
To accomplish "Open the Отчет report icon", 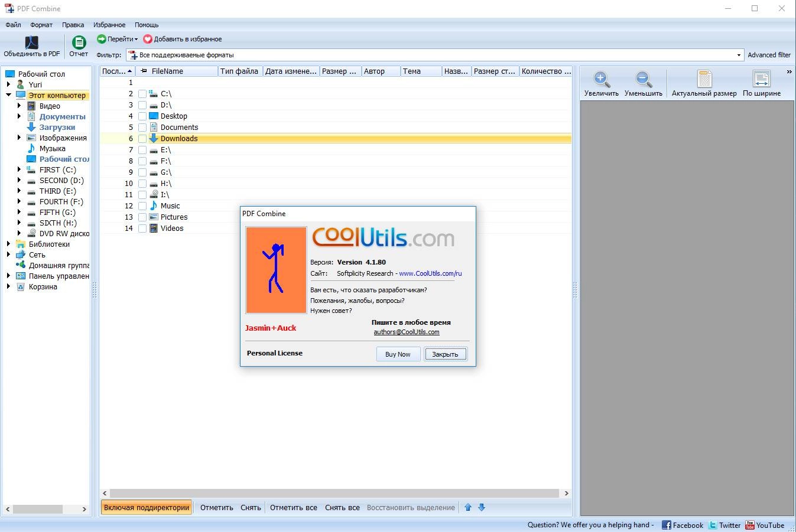I will click(x=79, y=43).
